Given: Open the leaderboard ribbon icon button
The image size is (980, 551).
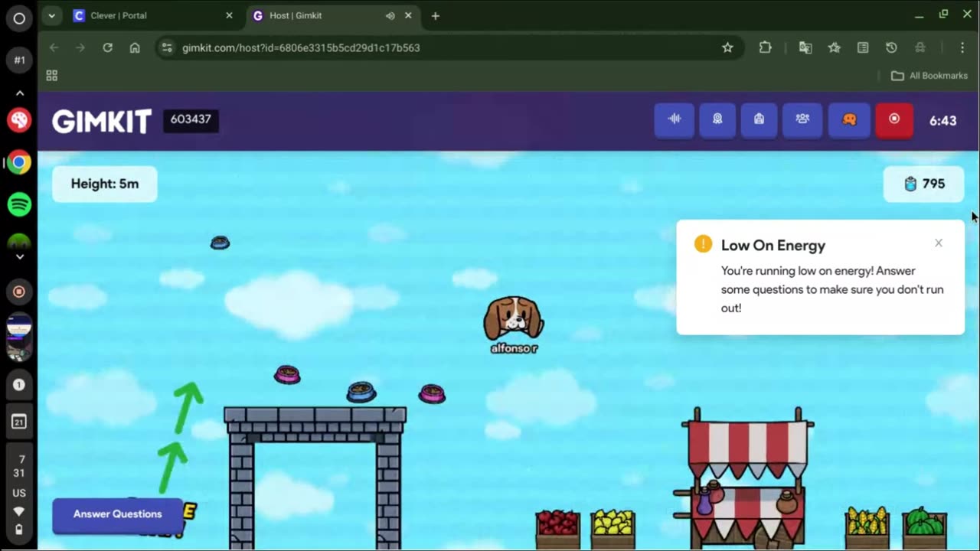Looking at the screenshot, I should click(717, 119).
